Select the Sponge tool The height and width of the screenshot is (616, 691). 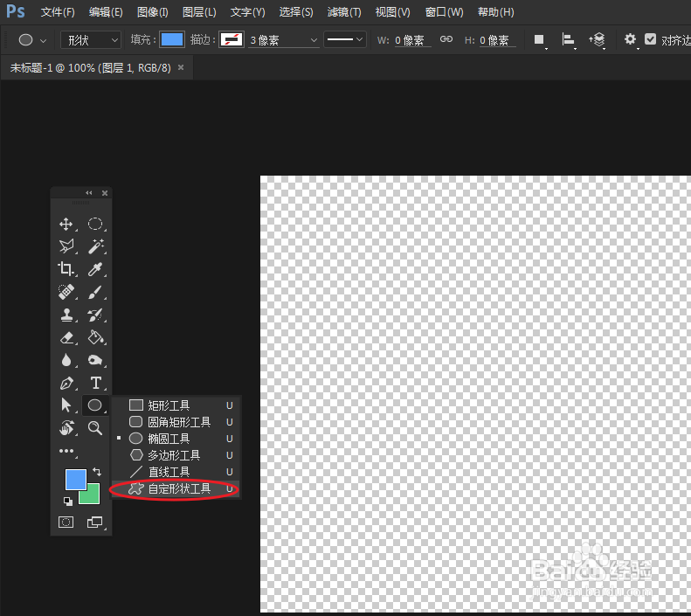pyautogui.click(x=95, y=360)
